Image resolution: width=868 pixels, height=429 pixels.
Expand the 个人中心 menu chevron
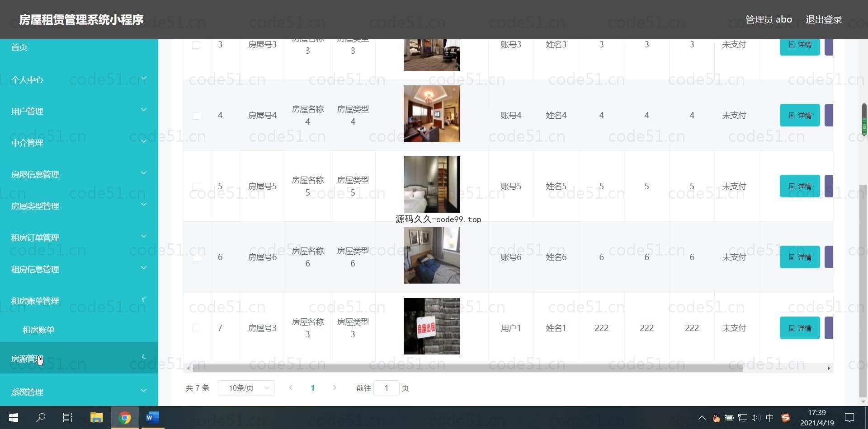[x=144, y=78]
